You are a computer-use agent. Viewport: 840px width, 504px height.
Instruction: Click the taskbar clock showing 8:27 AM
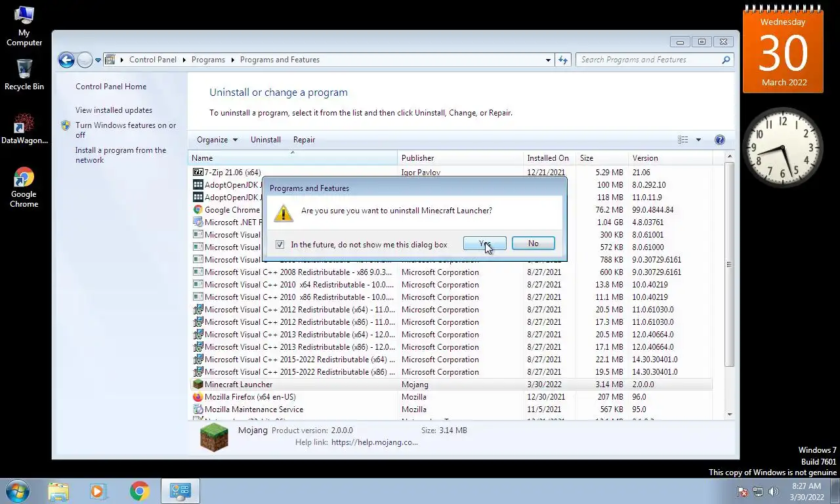pos(807,492)
